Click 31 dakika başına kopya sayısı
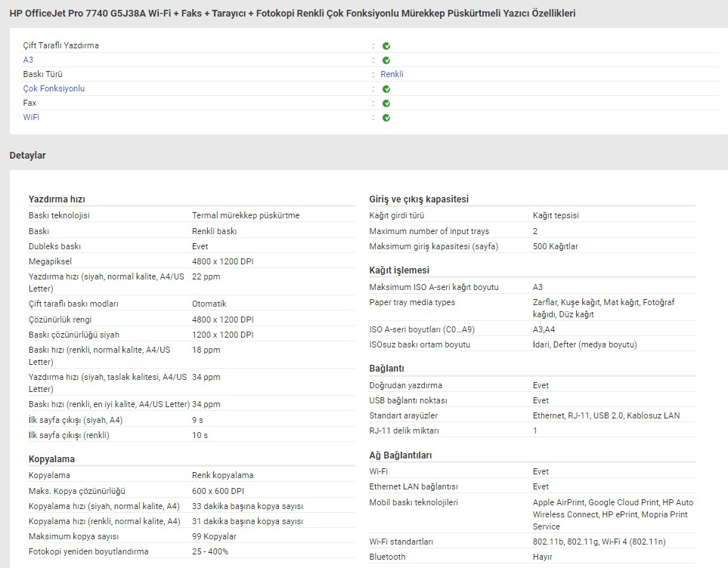728x568 pixels. tap(247, 522)
